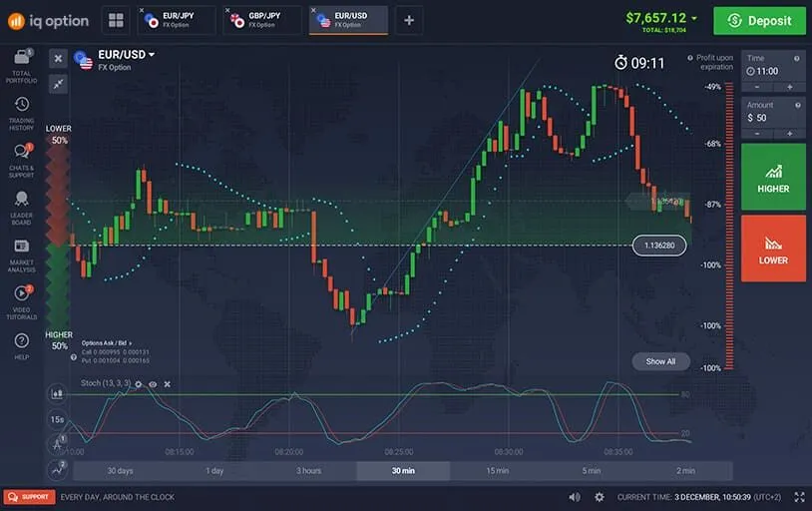Open Chats & Support in sidebar
Screen dimensions: 812x511
coord(21,159)
